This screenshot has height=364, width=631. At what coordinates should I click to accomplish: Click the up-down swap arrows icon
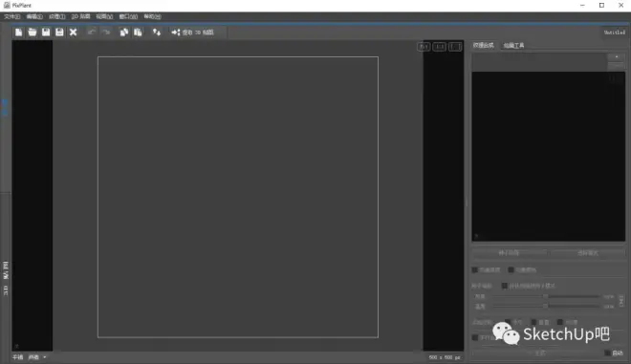coord(157,32)
